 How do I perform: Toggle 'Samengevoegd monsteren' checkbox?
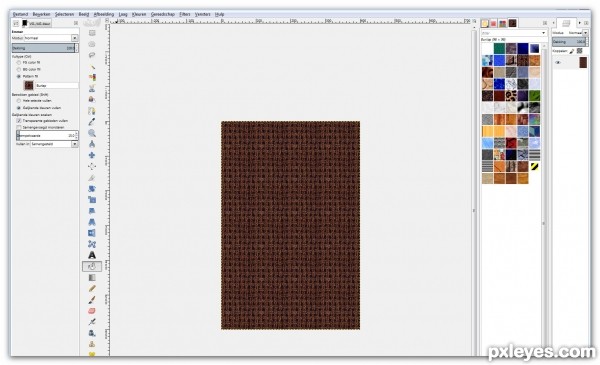[18, 127]
